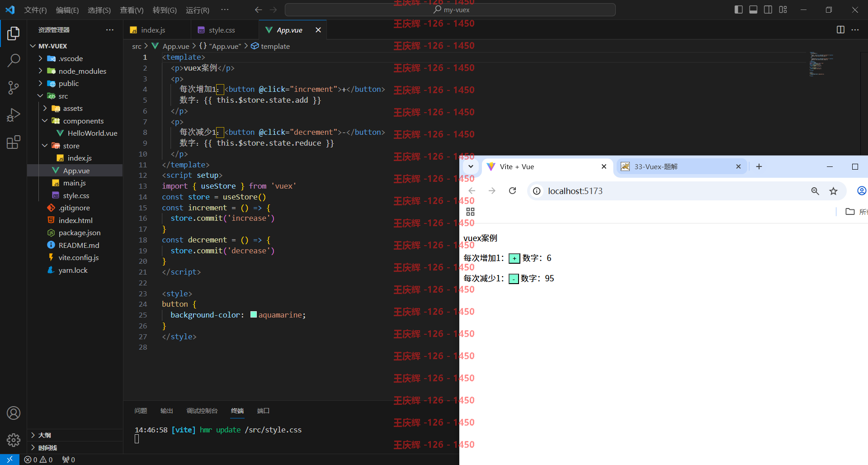Open the 查看(V) menu
Screen dimensions: 868x465
click(x=132, y=10)
